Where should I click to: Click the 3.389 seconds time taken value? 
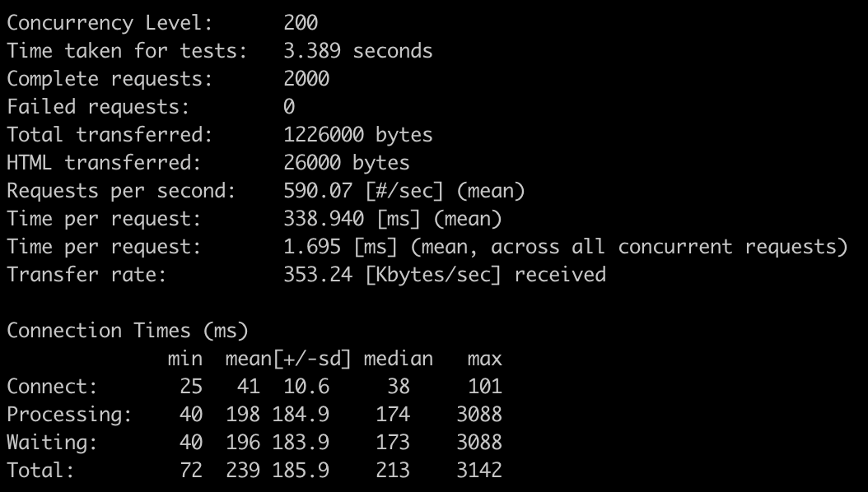[x=357, y=51]
